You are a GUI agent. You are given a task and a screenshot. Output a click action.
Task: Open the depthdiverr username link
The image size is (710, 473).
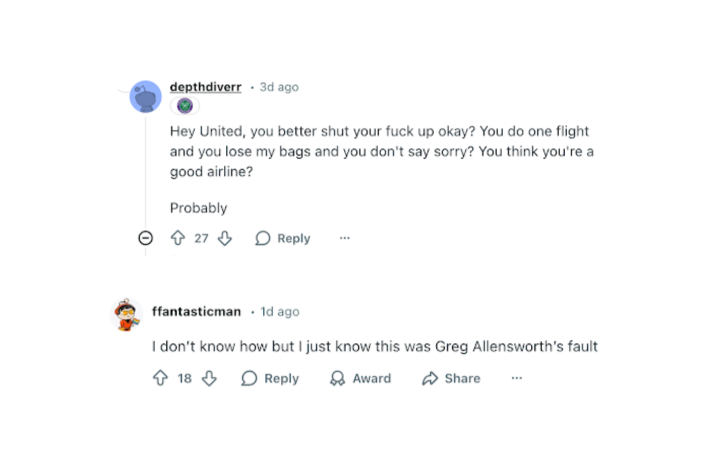click(x=205, y=87)
